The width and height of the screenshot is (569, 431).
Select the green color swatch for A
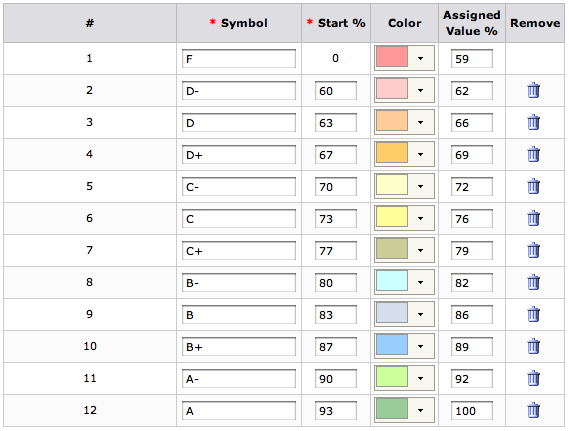coord(392,409)
